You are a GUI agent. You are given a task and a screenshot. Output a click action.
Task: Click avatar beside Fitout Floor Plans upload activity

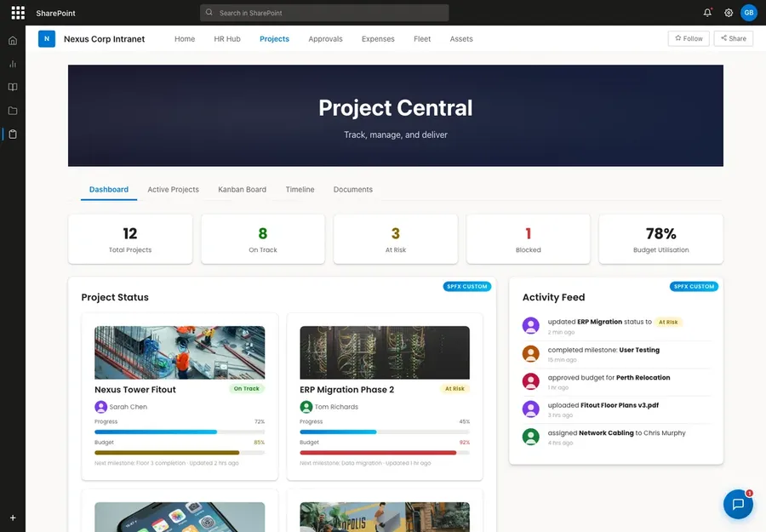click(530, 409)
